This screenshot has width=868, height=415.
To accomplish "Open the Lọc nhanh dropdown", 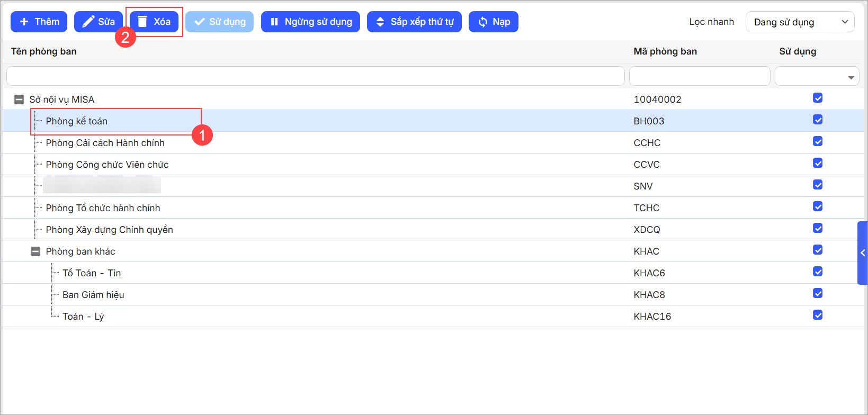I will [x=800, y=22].
